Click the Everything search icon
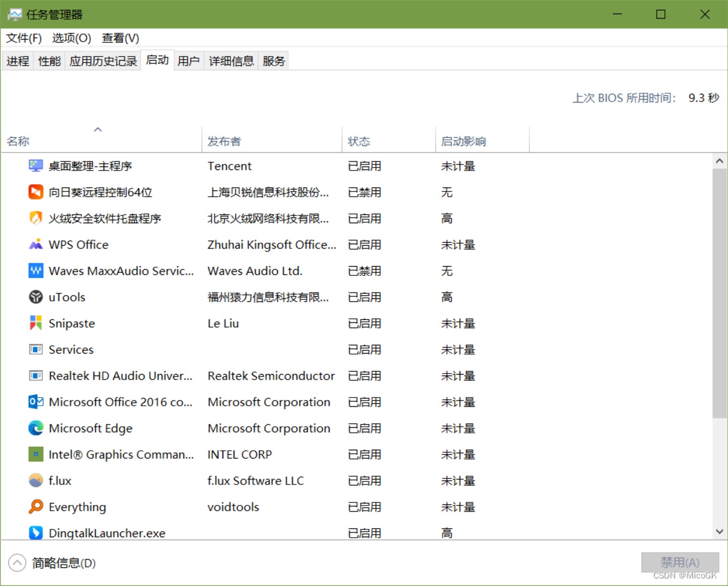This screenshot has height=586, width=728. click(x=36, y=507)
